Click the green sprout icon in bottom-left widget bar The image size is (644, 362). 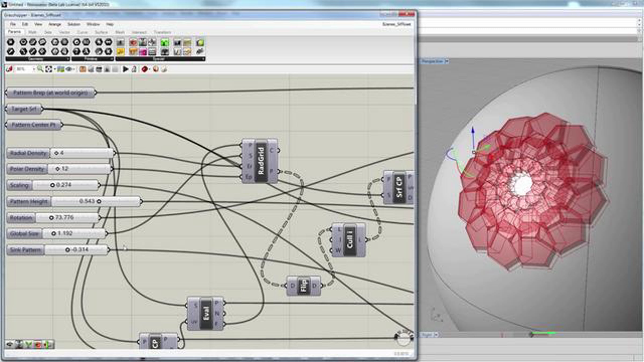(x=29, y=344)
